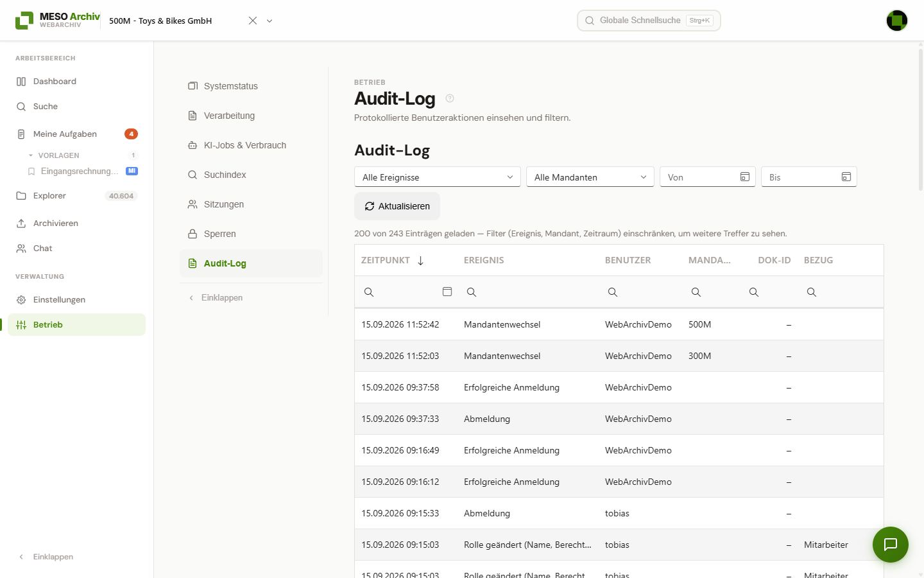Screen dimensions: 924x578
Task: Select Verarbeitung in Betrieb menu
Action: point(251,116)
